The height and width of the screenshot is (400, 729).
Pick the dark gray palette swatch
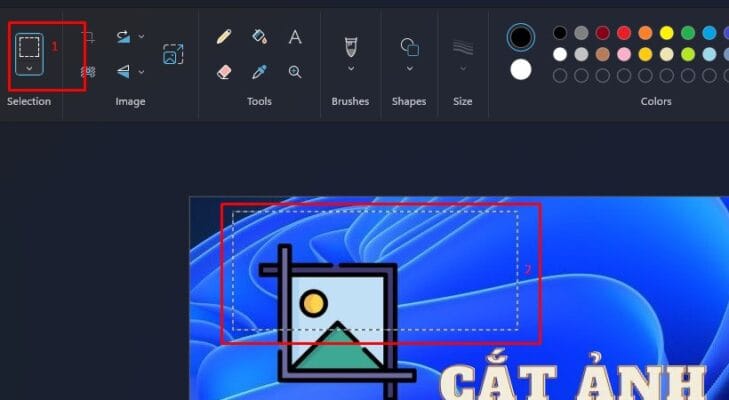coord(581,33)
